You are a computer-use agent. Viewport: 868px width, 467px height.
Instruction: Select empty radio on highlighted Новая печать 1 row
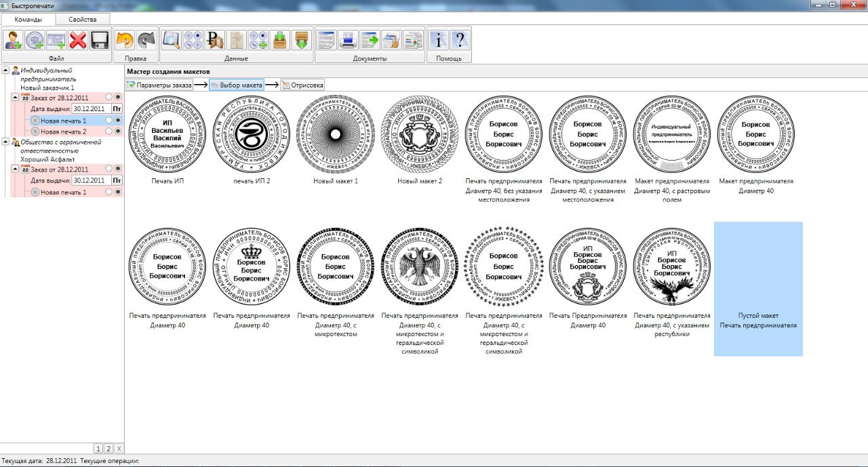click(x=108, y=120)
